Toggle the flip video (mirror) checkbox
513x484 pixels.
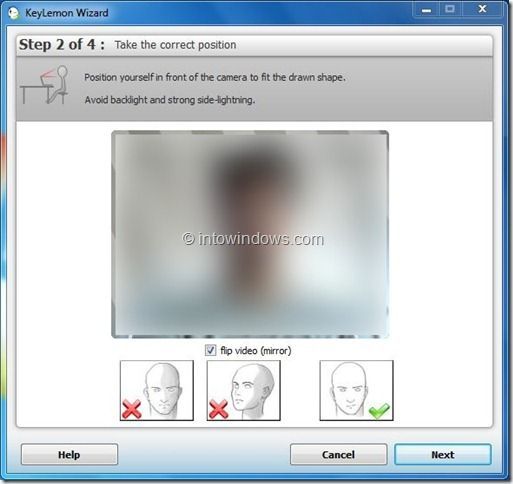coord(210,350)
